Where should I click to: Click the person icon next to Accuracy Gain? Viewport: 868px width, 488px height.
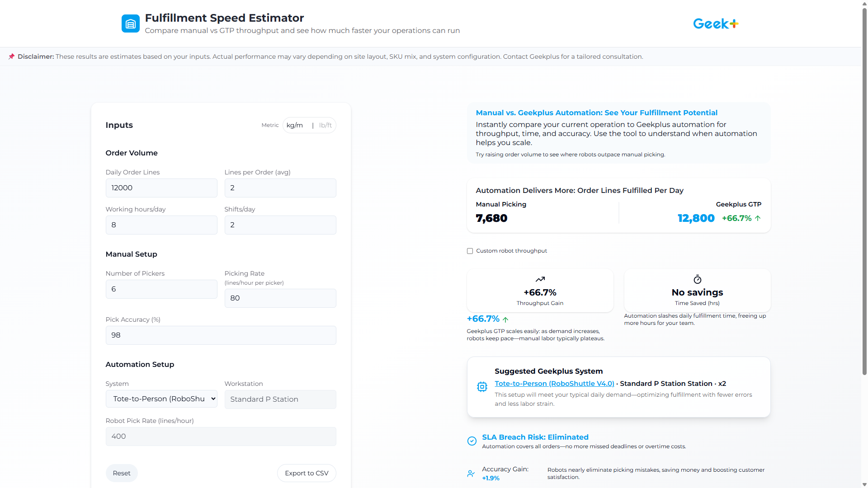coord(471,473)
